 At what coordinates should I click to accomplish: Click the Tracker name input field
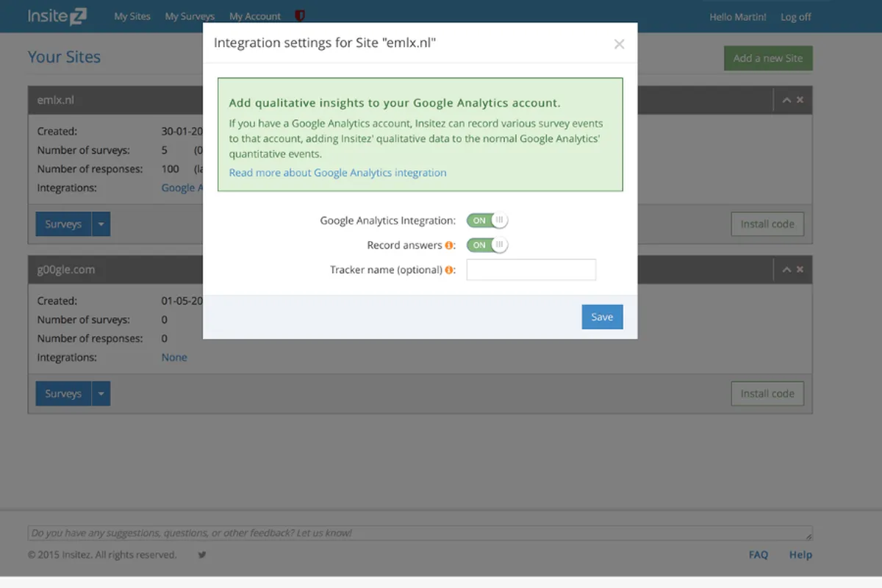pyautogui.click(x=531, y=270)
